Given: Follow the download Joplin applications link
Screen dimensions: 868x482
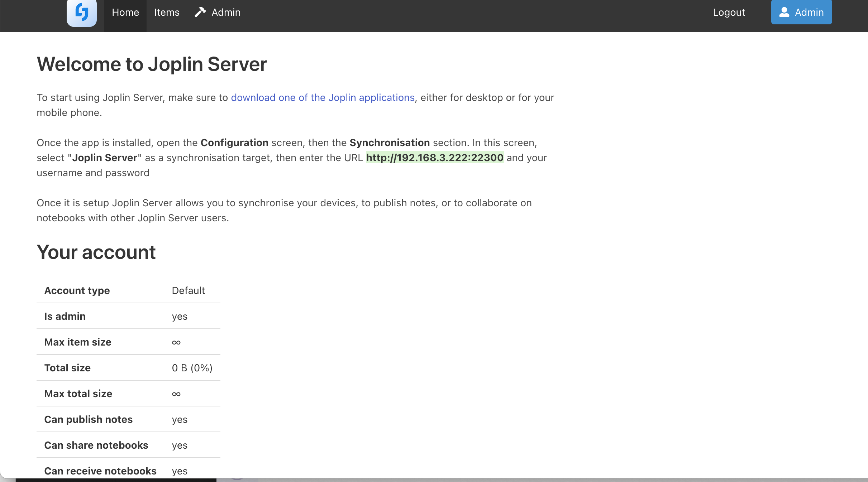Looking at the screenshot, I should [323, 97].
